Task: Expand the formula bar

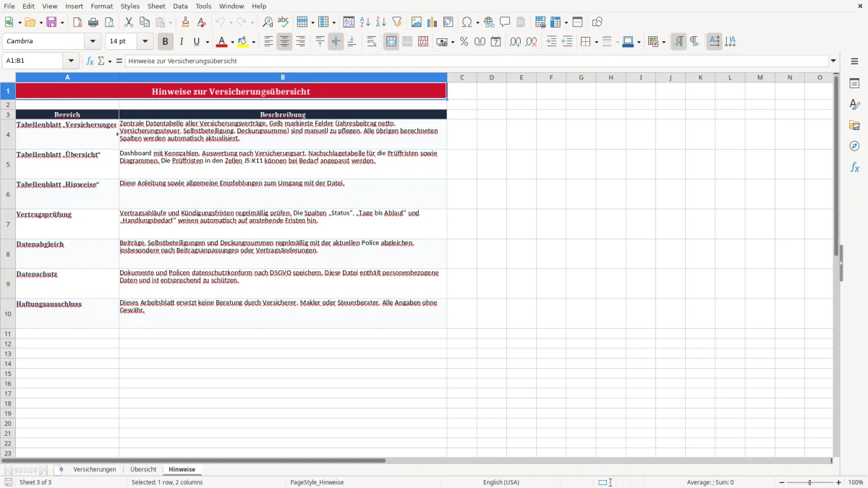Action: 833,61
